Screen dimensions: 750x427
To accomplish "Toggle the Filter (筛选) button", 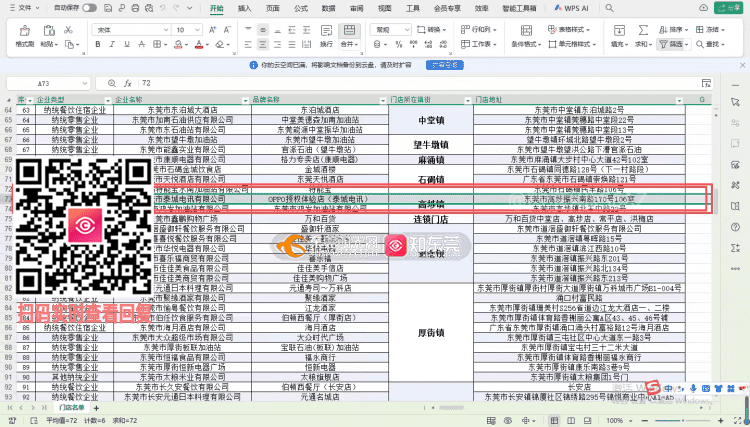I will point(675,45).
